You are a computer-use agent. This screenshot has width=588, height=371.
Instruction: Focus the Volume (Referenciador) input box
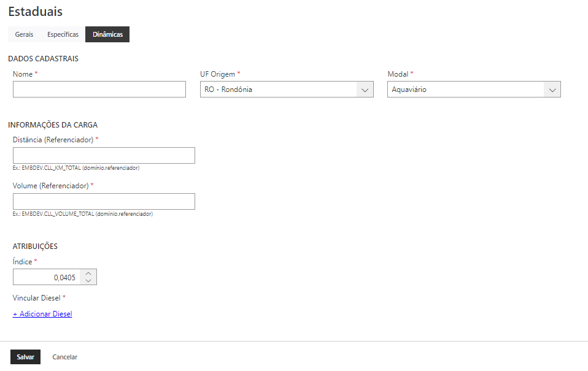pos(104,201)
